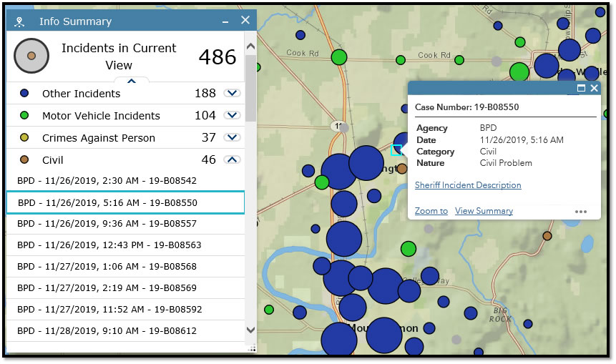Click the scroll down arrow in Info Summary

click(250, 330)
